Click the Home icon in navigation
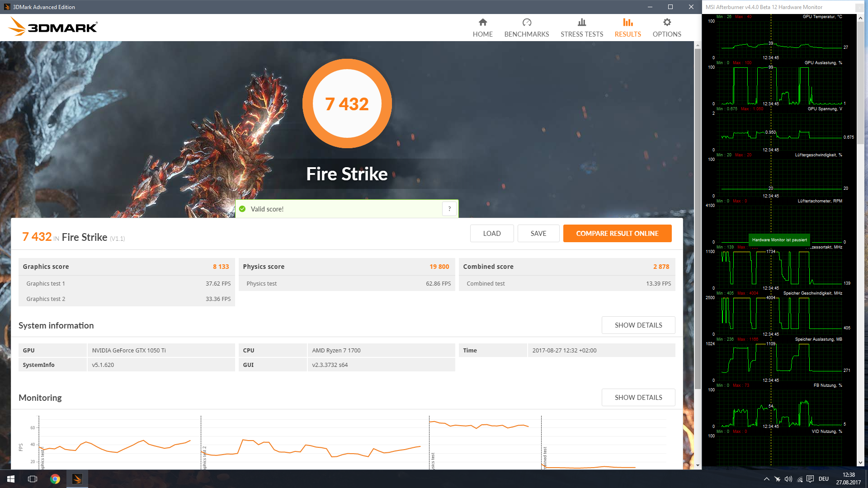 point(482,23)
